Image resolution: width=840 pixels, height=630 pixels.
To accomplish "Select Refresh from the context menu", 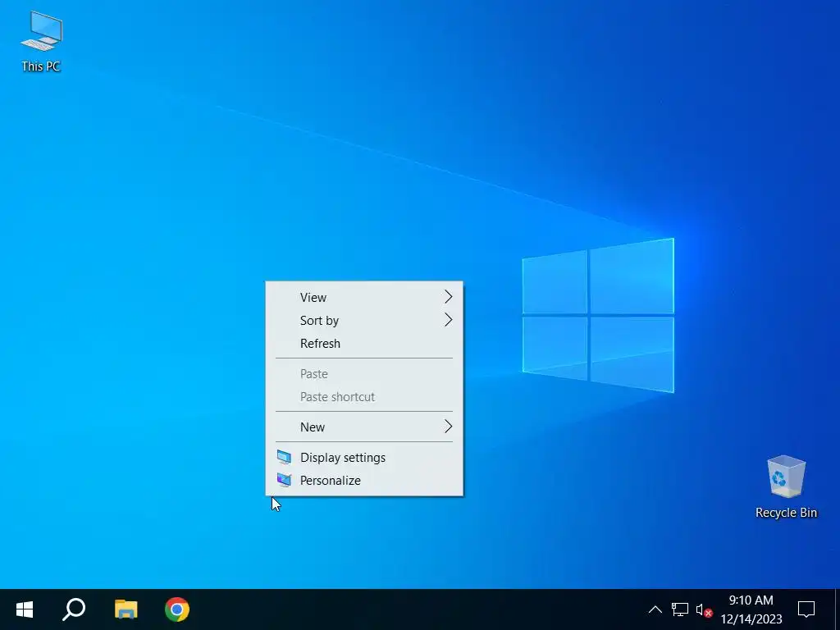I will (364, 344).
